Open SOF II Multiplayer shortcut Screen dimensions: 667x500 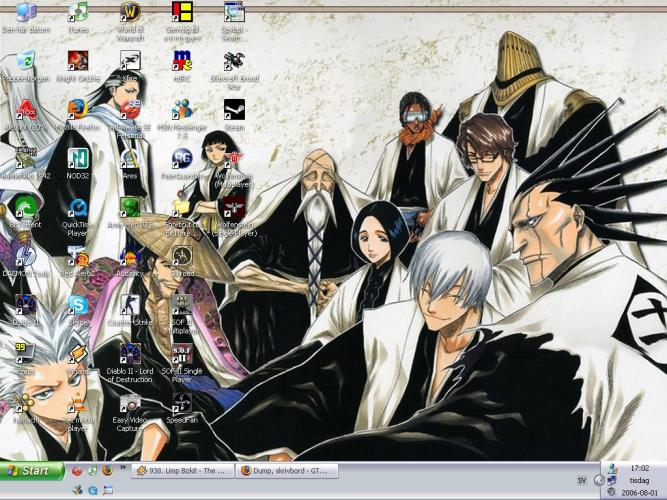click(x=182, y=314)
